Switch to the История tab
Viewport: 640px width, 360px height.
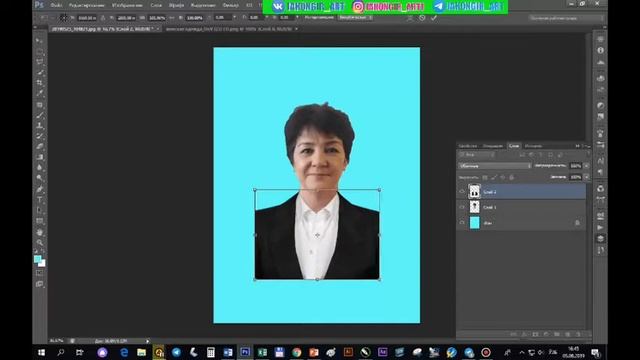click(533, 146)
